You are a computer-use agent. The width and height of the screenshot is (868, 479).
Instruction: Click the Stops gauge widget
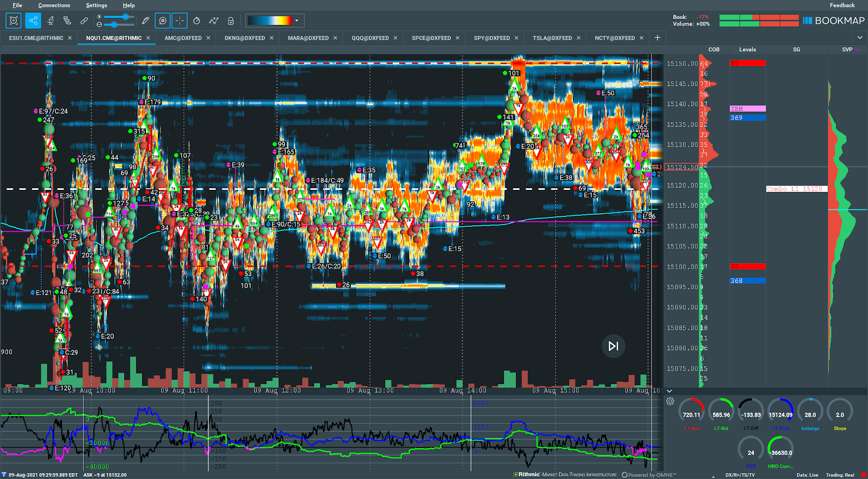click(840, 414)
